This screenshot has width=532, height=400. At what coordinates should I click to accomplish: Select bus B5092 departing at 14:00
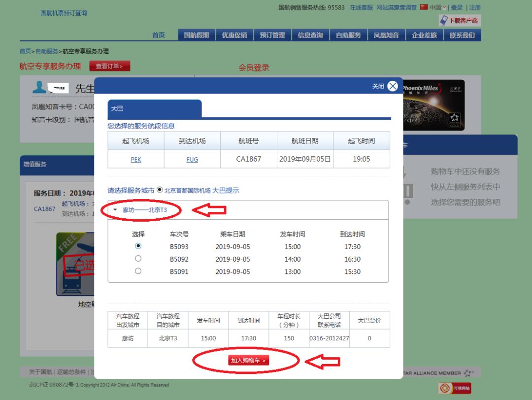(x=138, y=259)
